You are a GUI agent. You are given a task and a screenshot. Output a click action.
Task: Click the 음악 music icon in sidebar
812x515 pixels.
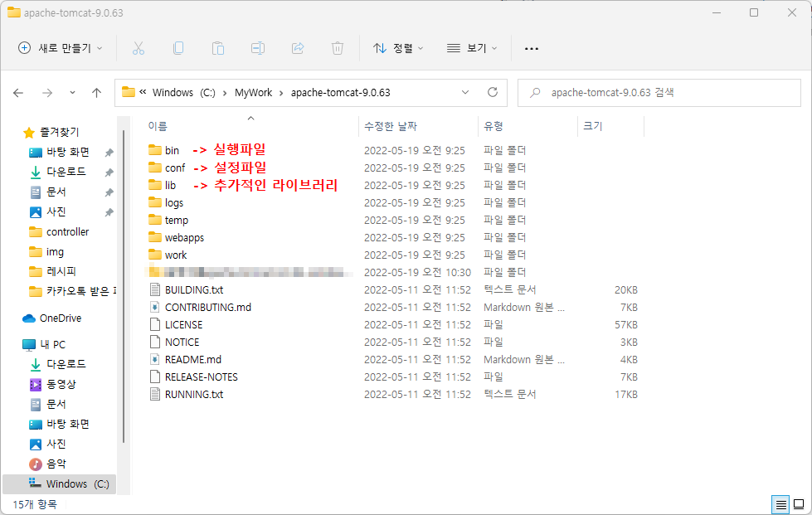click(35, 464)
